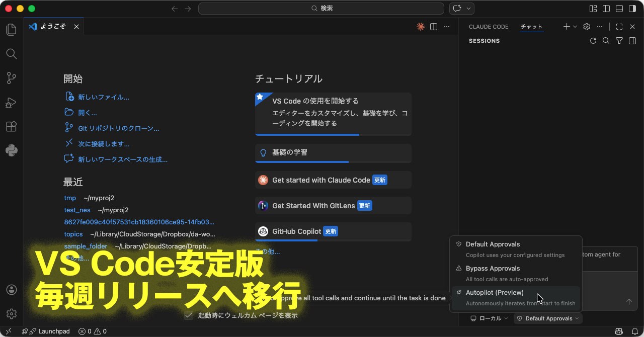Open the ローカル session target dropdown
The height and width of the screenshot is (337, 644).
(x=489, y=318)
